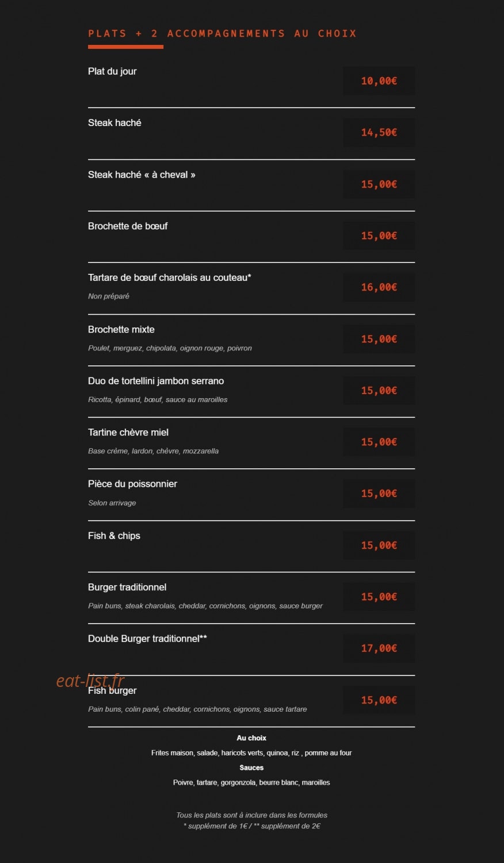Click Double Burger traditionnel entry
This screenshot has width=504, height=863.
(x=147, y=639)
